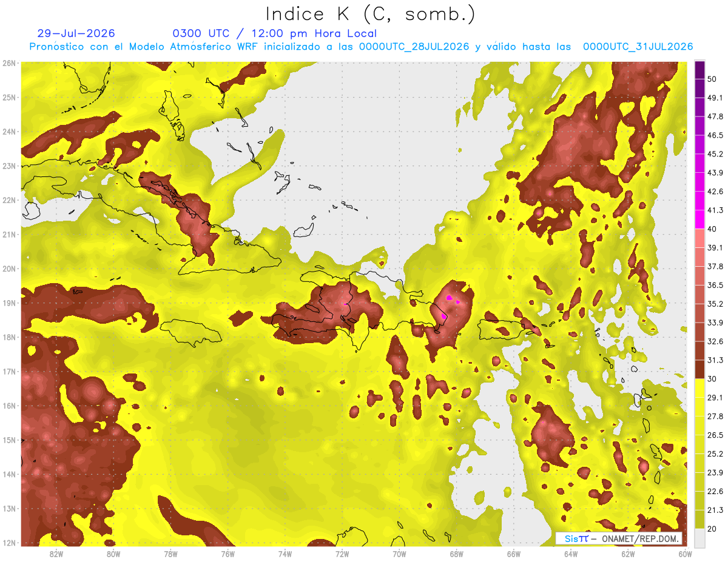
Task: Click the colorbar value 32.6
Action: pyautogui.click(x=715, y=341)
